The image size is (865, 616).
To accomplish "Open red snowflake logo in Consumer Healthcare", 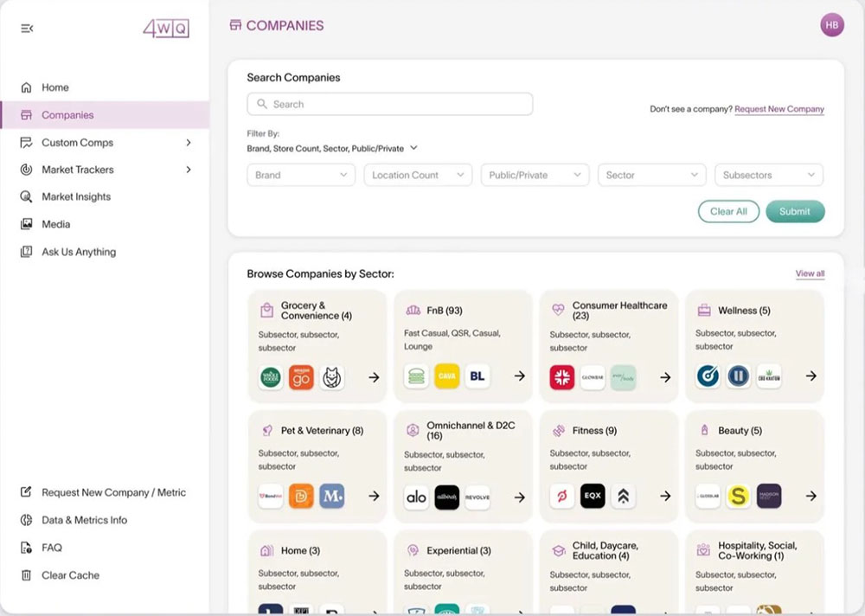I will tap(562, 377).
